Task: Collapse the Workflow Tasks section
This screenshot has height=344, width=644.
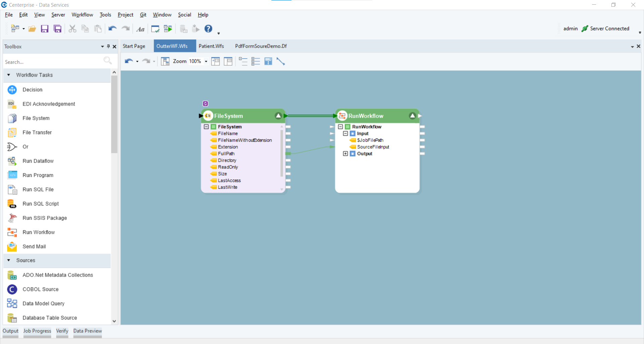Action: click(x=8, y=75)
